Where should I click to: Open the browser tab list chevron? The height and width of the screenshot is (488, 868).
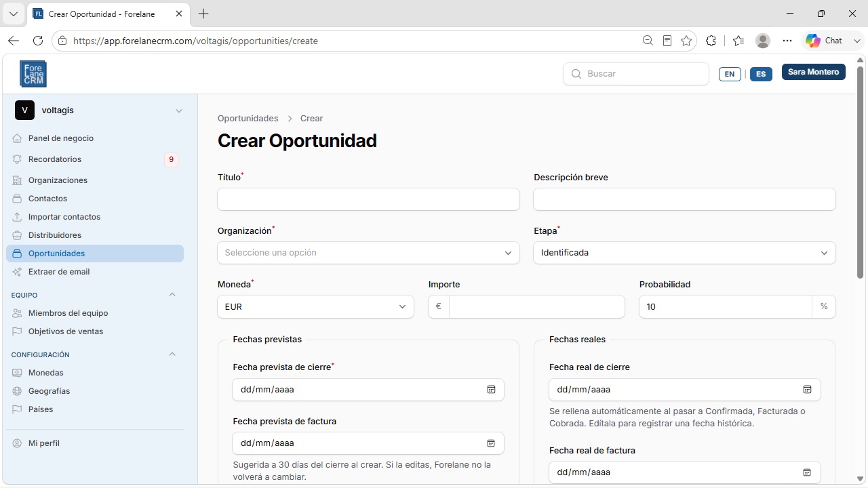13,14
